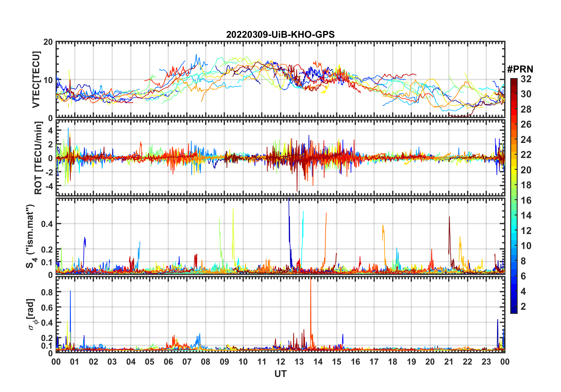Screen dimensions: 561x392
Task: Click the #PRN colorbar title
Action: pos(520,69)
